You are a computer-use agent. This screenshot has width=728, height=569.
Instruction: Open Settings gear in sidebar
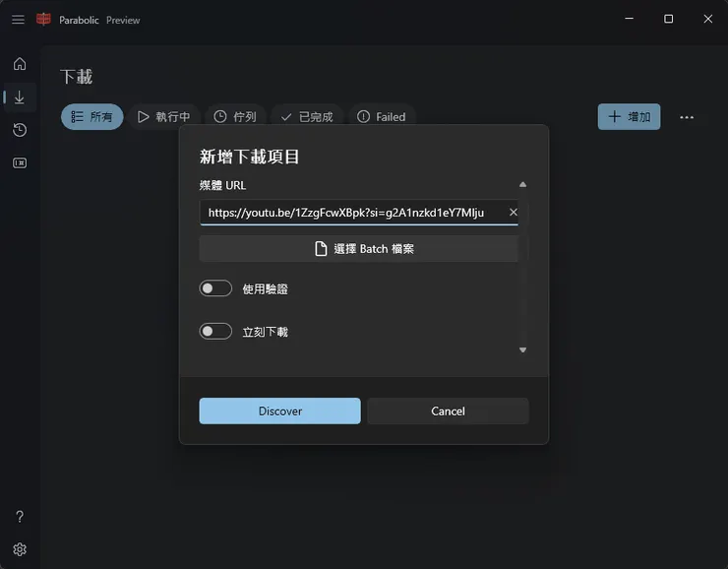point(20,549)
